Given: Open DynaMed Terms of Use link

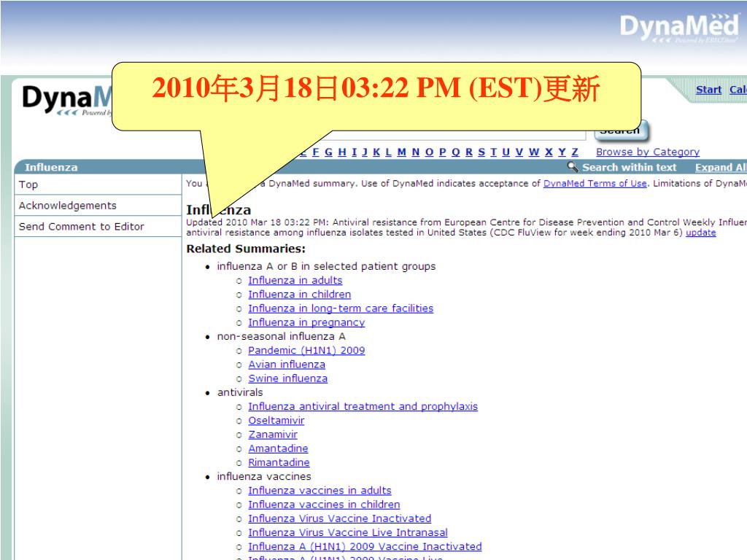Looking at the screenshot, I should pos(595,183).
